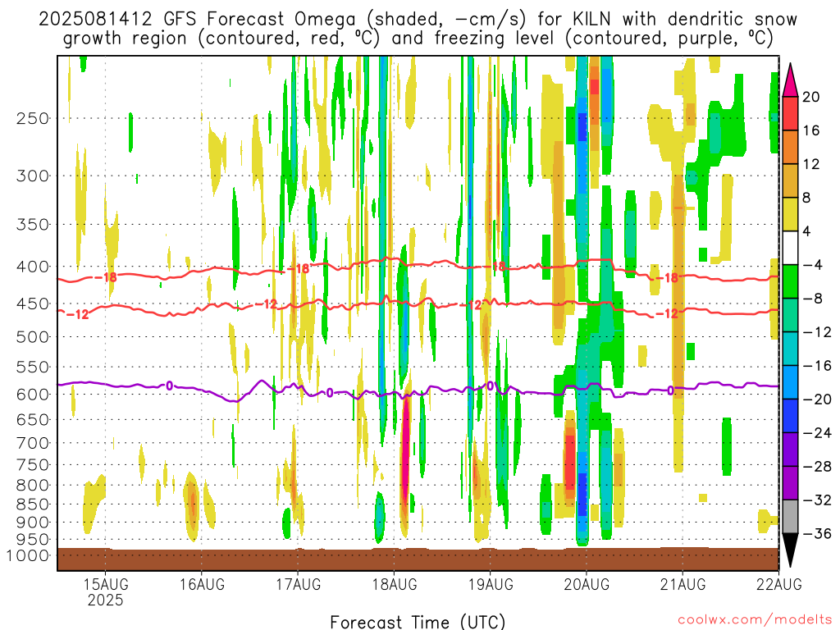Pick the gray segment between -32 and -36
Image resolution: width=840 pixels, height=630 pixels.
tap(790, 517)
